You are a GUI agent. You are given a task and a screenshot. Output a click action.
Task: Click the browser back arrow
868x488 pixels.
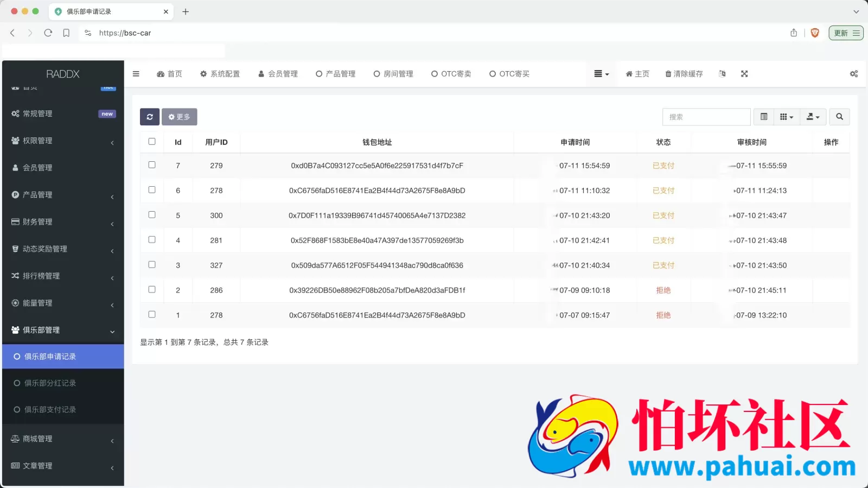tap(12, 33)
